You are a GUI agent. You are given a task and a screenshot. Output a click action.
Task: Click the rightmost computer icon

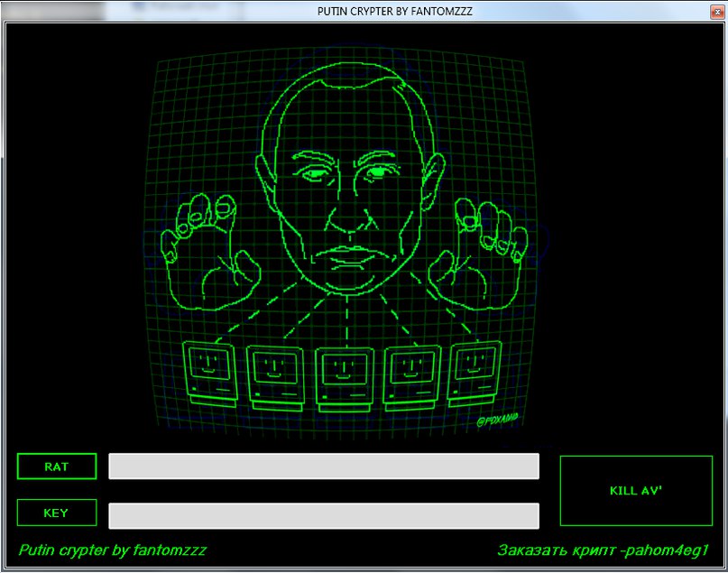point(475,370)
